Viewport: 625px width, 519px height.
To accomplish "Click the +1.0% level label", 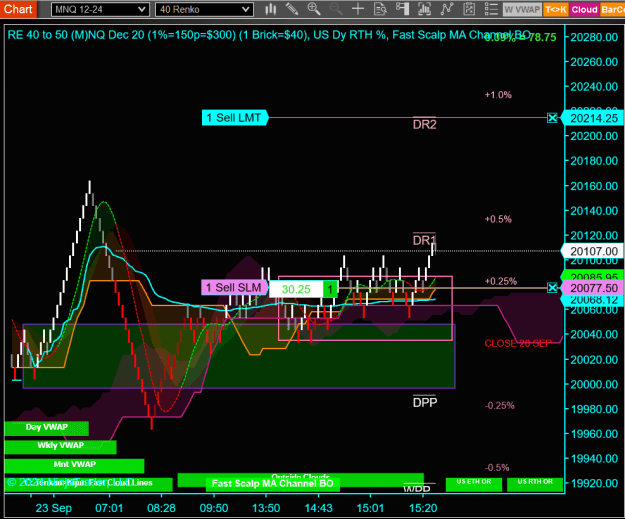I will click(498, 95).
